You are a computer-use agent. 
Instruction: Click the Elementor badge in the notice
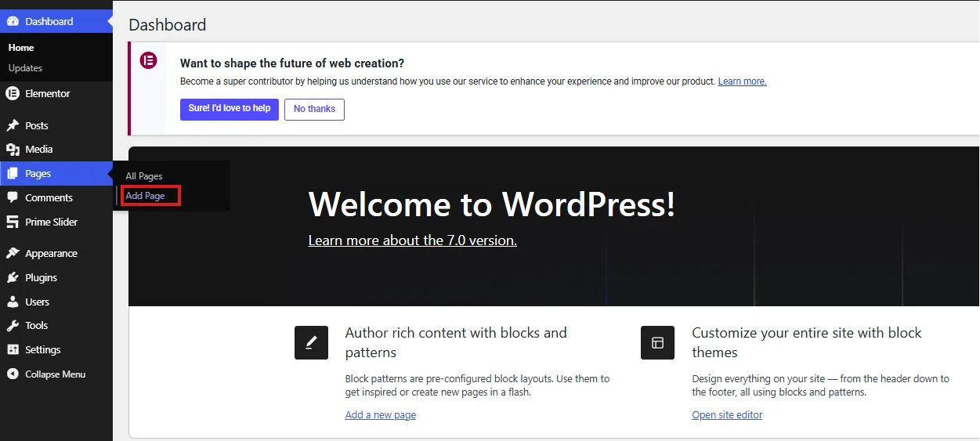[148, 60]
